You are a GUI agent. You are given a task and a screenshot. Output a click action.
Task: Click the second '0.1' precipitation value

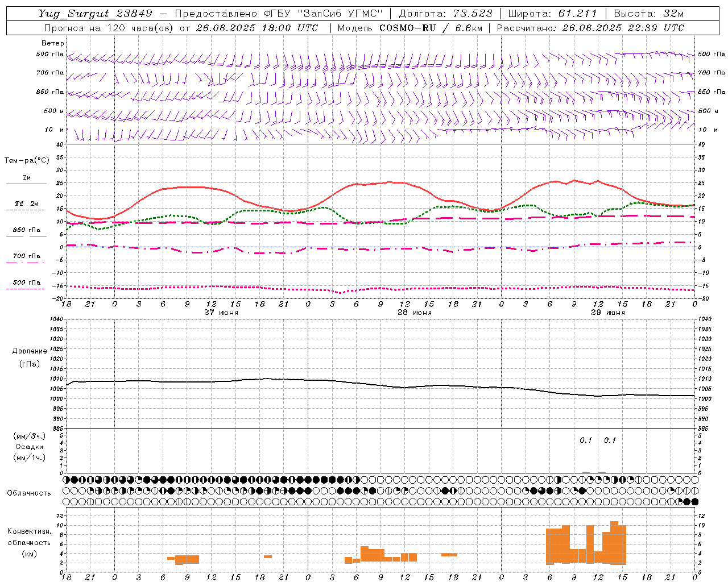point(610,440)
